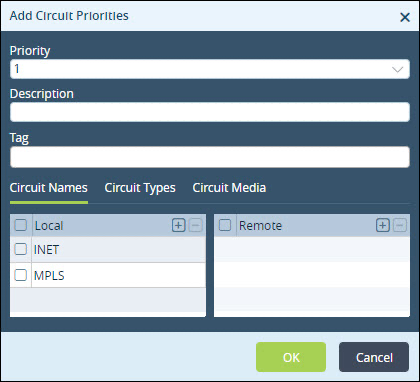Check the INET circuit checkbox
420x382 pixels.
(21, 249)
